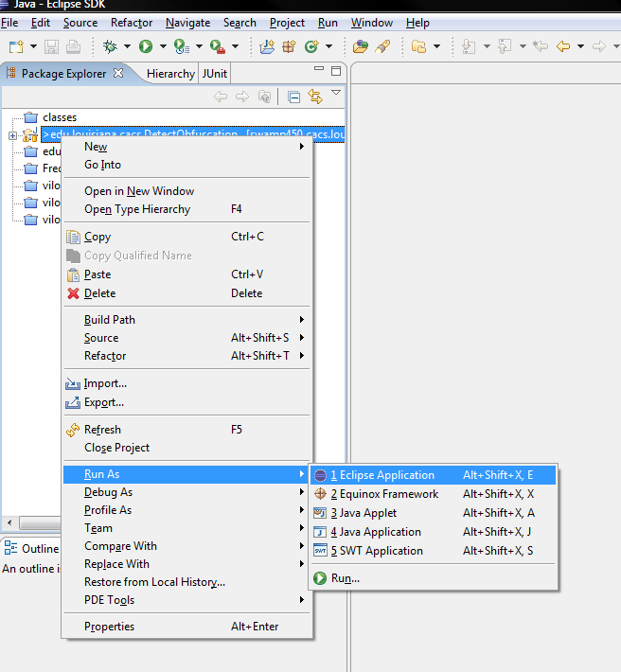Open New Java Class dropdown arrow
The width and height of the screenshot is (621, 672).
(328, 46)
